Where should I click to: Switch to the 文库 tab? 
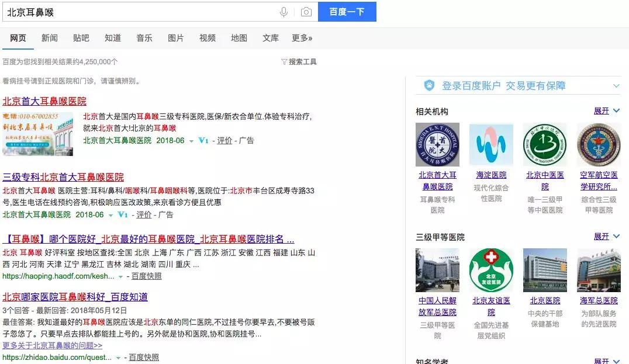pyautogui.click(x=271, y=38)
